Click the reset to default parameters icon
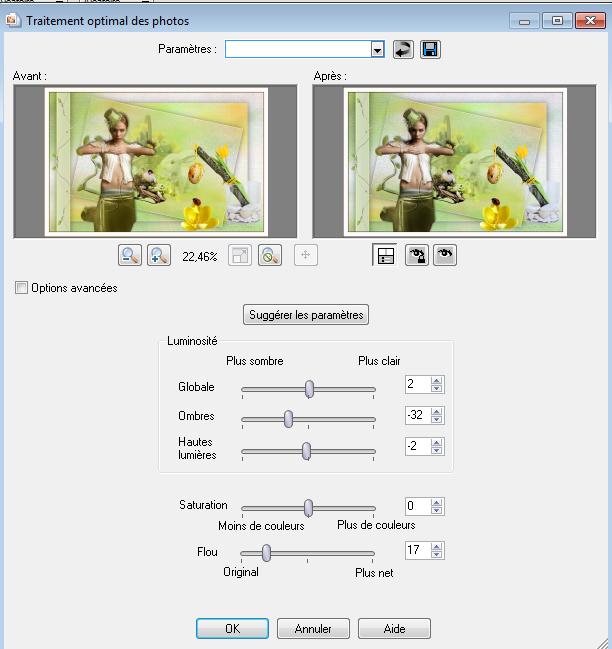The image size is (612, 649). (403, 50)
